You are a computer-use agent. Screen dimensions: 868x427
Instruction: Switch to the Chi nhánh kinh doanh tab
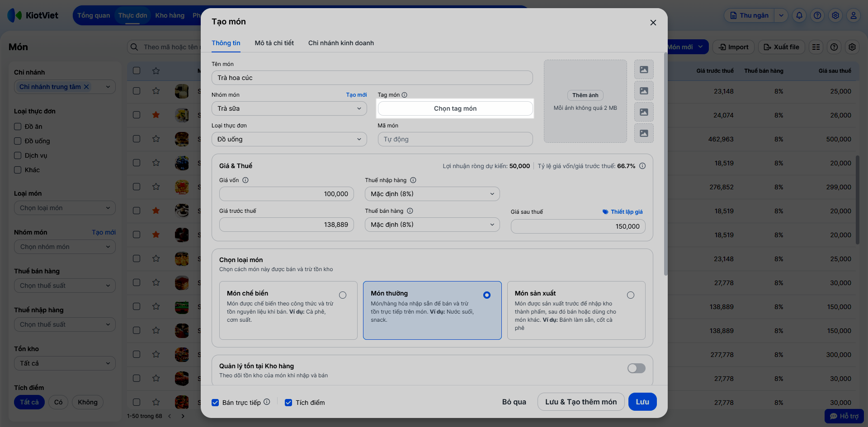pyautogui.click(x=341, y=43)
